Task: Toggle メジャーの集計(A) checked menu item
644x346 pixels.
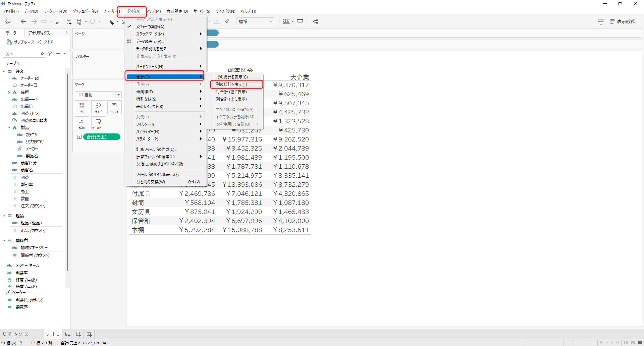Action: (150, 27)
